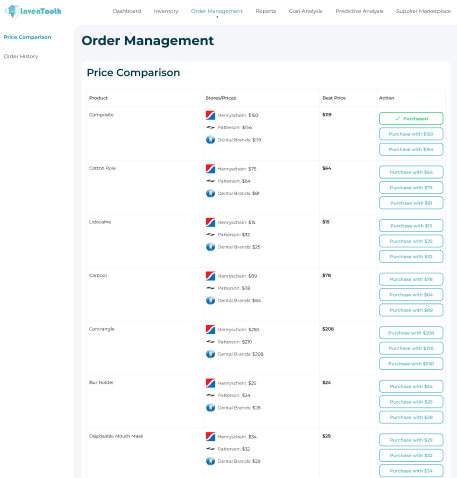Purchase Lidocaine with $32
The width and height of the screenshot is (457, 478).
pos(411,257)
